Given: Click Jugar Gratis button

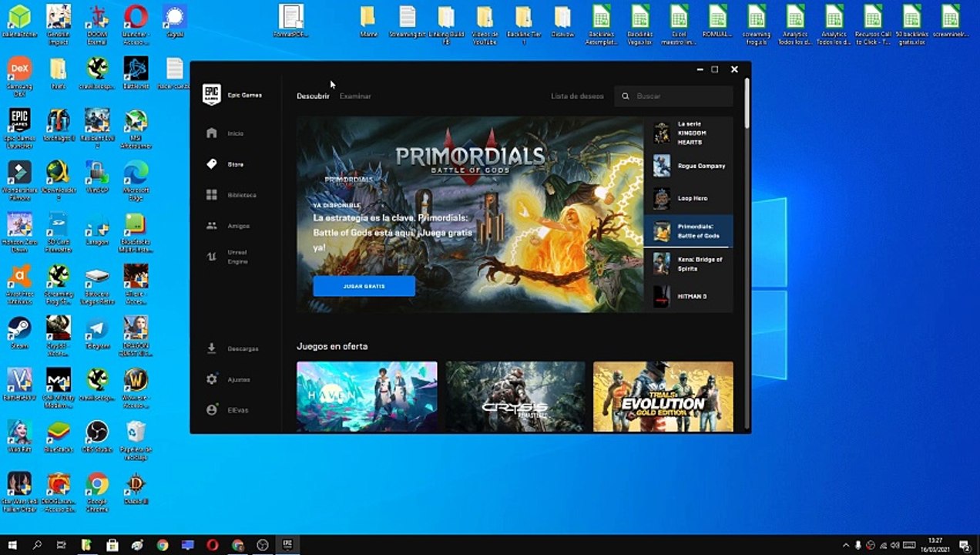Looking at the screenshot, I should click(x=364, y=286).
